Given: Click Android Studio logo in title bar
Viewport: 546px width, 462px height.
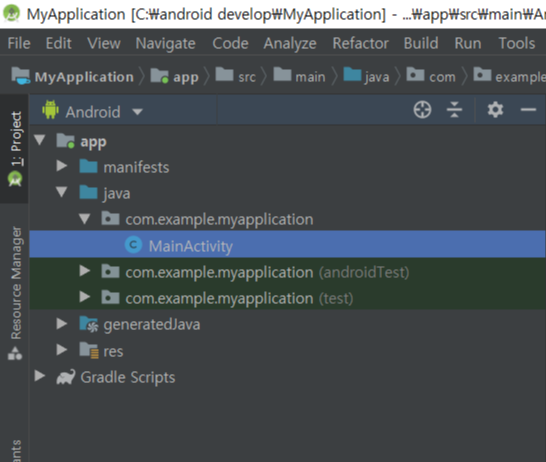Looking at the screenshot, I should [x=11, y=13].
